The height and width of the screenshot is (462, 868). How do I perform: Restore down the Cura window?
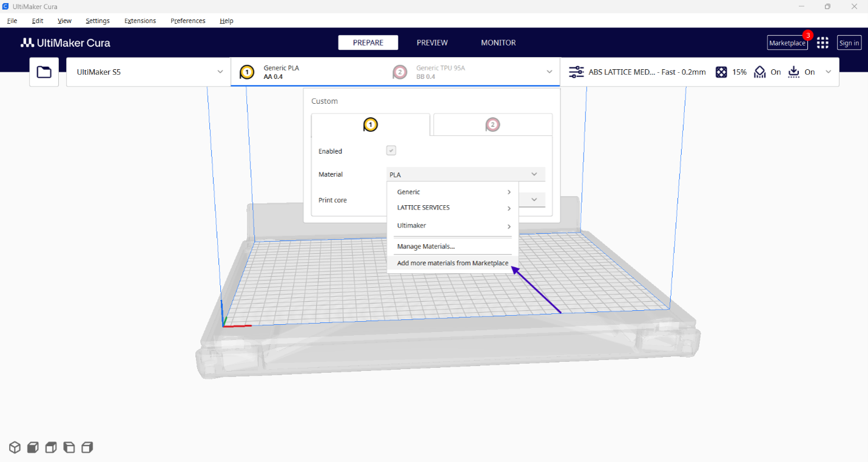pos(827,6)
